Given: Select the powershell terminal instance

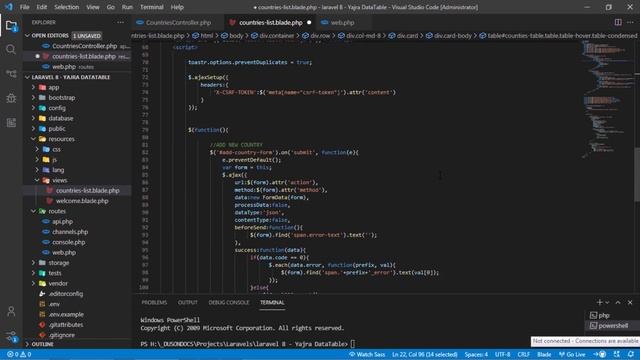Looking at the screenshot, I should [x=609, y=326].
